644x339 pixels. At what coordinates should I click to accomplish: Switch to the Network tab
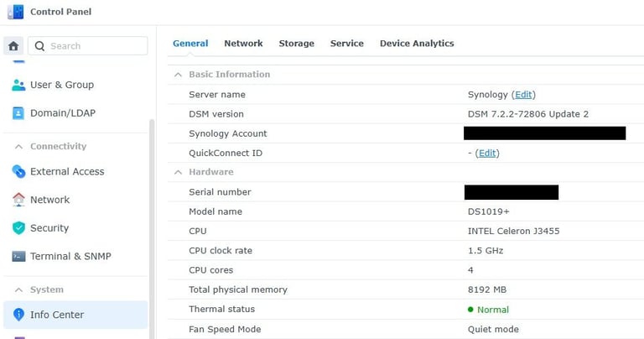pyautogui.click(x=243, y=43)
